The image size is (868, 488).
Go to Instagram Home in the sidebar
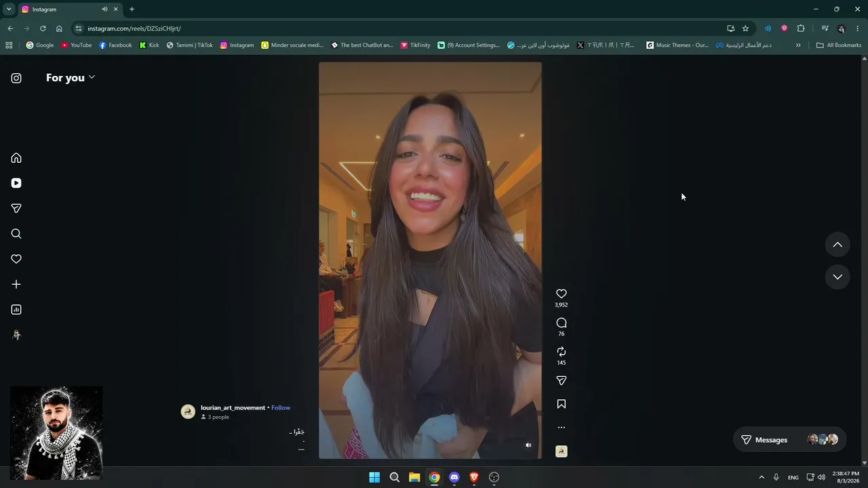point(16,158)
